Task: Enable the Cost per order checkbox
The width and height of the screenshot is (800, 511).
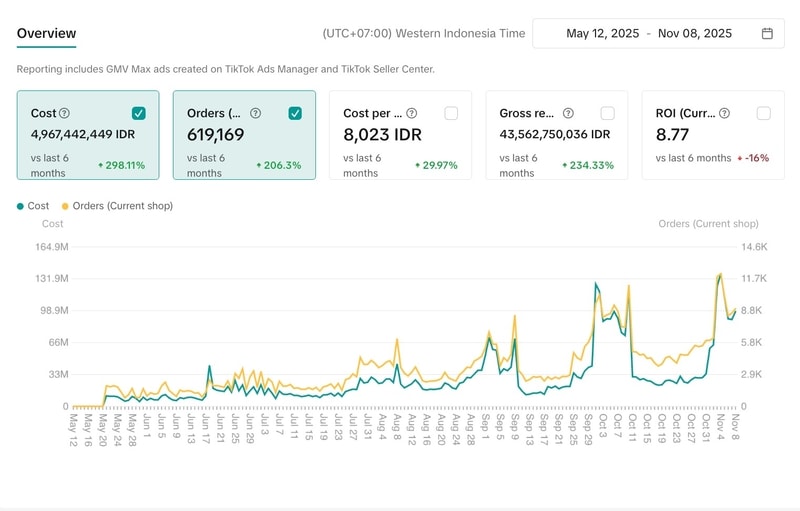Action: (x=451, y=114)
